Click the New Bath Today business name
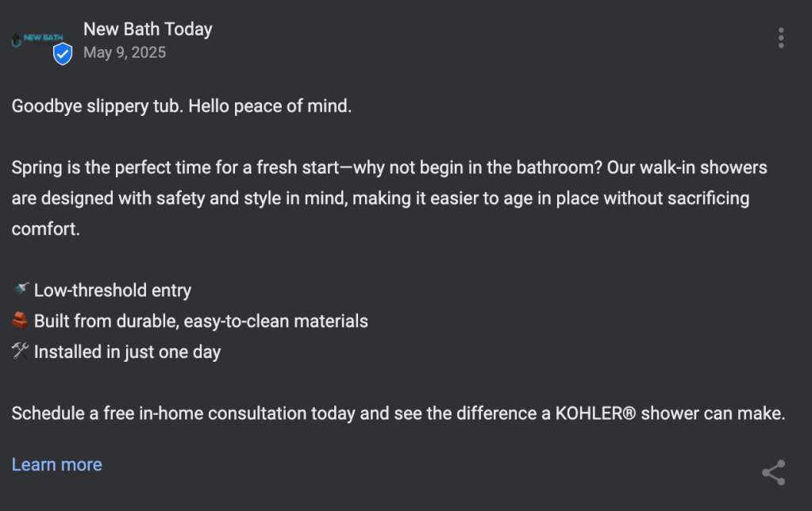 pos(148,29)
